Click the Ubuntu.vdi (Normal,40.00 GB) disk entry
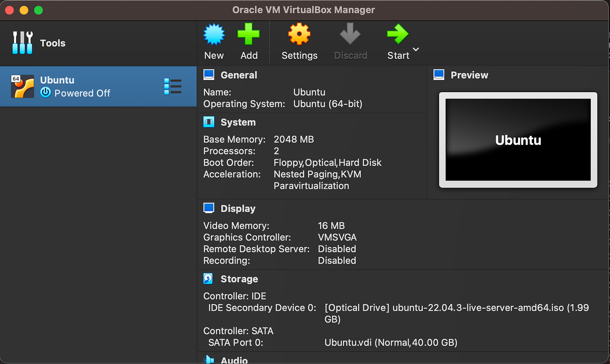 tap(391, 343)
